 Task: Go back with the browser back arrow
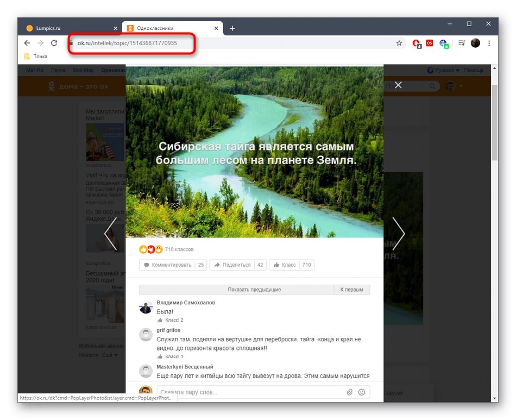[27, 43]
